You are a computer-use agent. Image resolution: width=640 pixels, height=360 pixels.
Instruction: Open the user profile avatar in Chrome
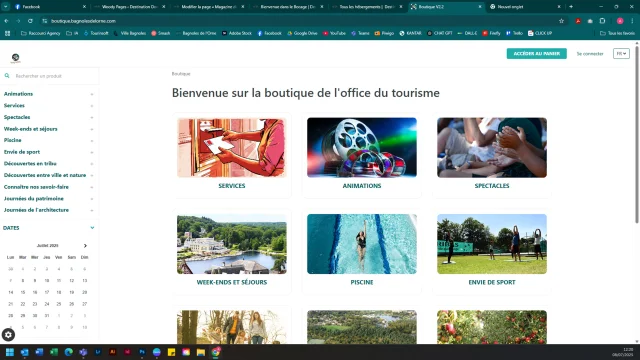click(x=620, y=21)
